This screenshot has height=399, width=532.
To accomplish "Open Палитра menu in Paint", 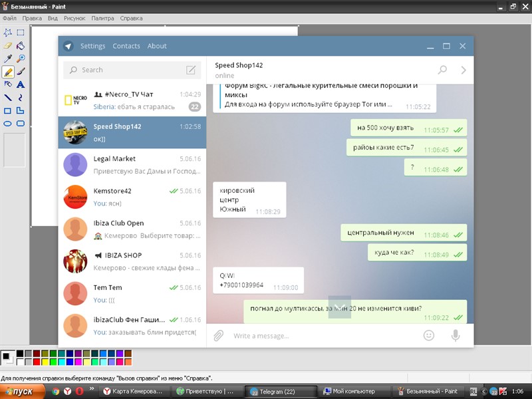I will click(102, 19).
